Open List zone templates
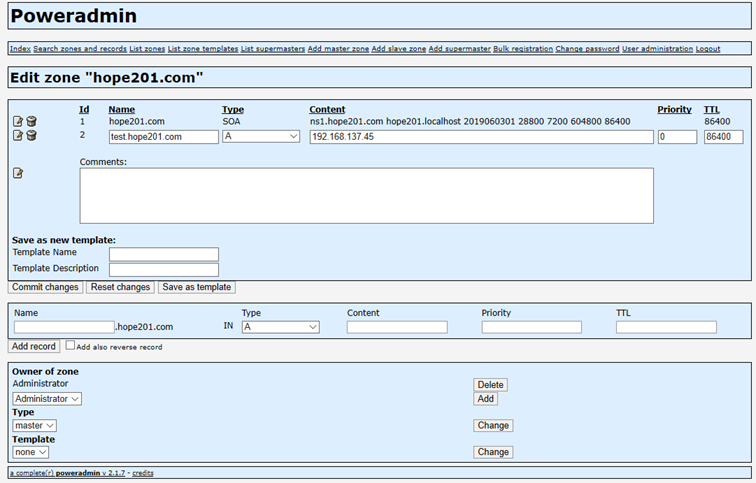This screenshot has height=483, width=756. click(x=203, y=49)
